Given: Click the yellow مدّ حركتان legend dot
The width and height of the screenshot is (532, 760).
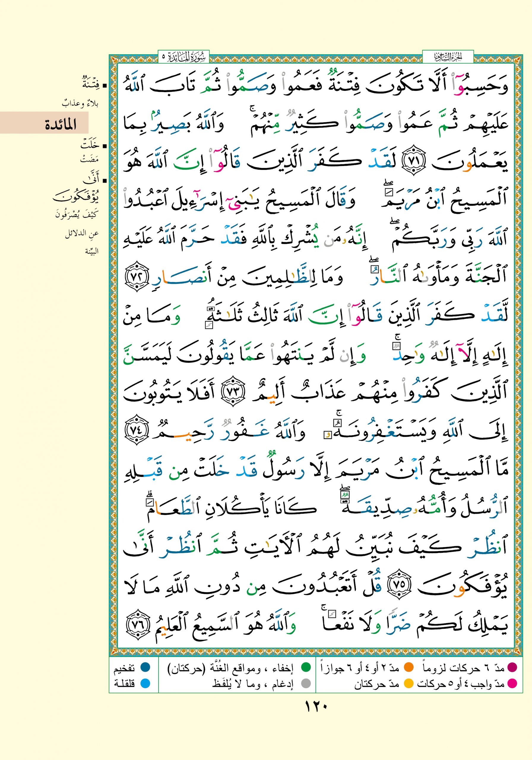Looking at the screenshot, I should 408,683.
